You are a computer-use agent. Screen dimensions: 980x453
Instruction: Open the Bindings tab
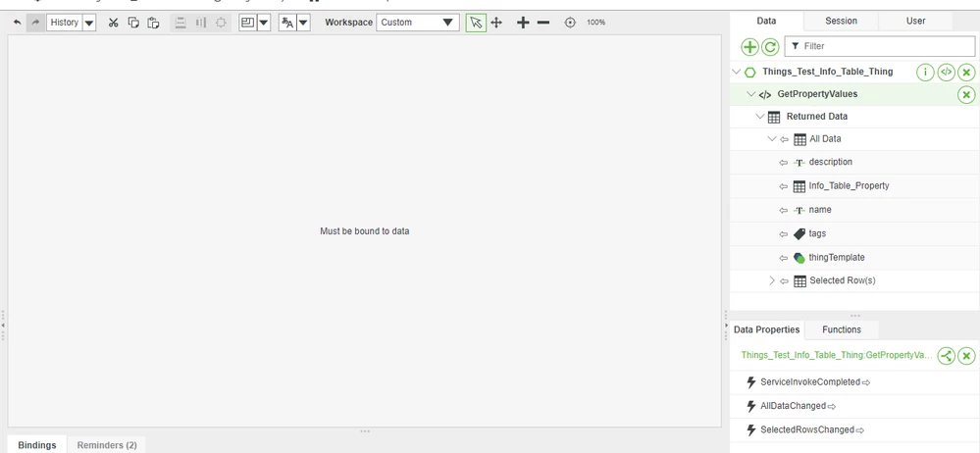[x=37, y=445]
